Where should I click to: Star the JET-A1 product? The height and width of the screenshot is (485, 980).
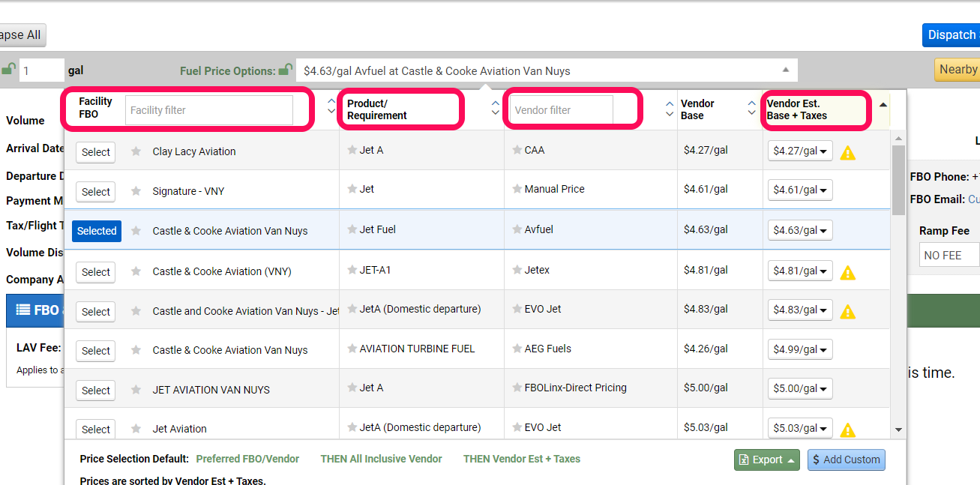352,270
